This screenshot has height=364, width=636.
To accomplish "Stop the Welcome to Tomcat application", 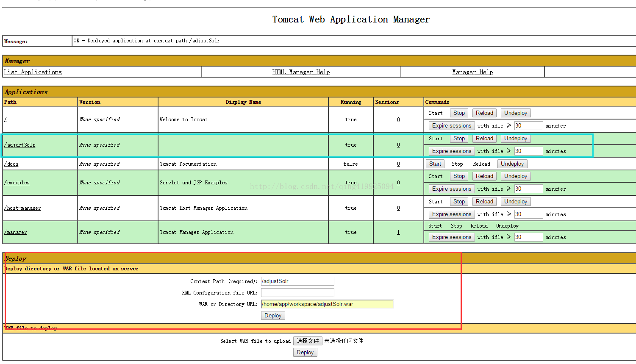I will point(459,113).
